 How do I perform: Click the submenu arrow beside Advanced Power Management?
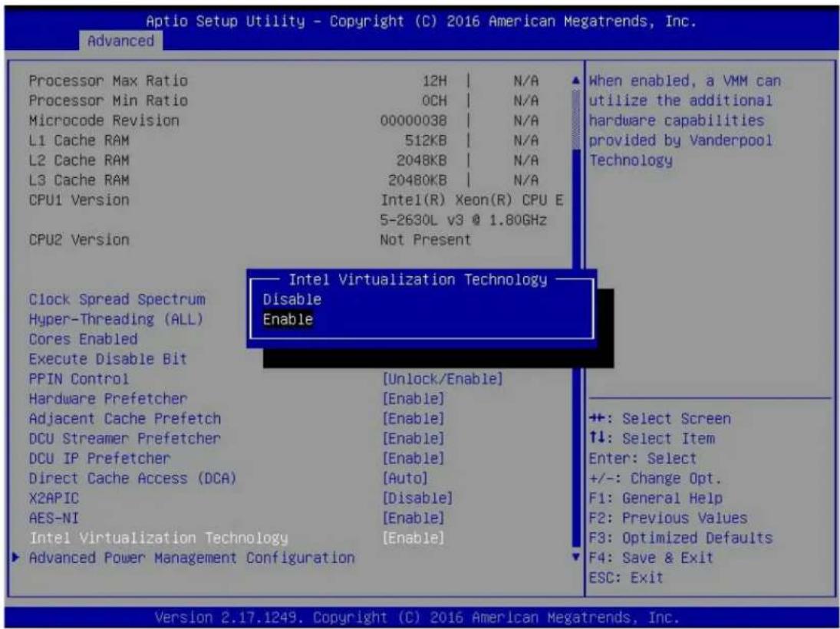(x=17, y=558)
